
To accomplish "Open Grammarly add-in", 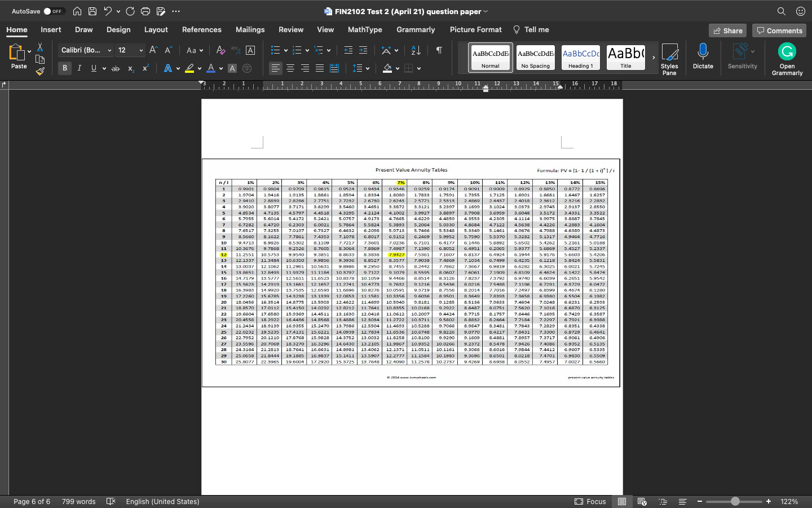I will (x=787, y=59).
